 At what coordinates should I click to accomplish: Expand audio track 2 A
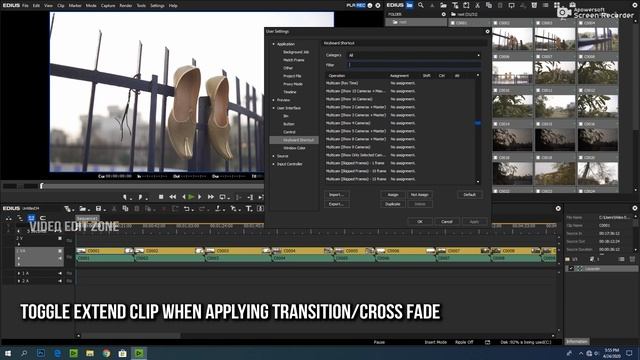pos(19,281)
